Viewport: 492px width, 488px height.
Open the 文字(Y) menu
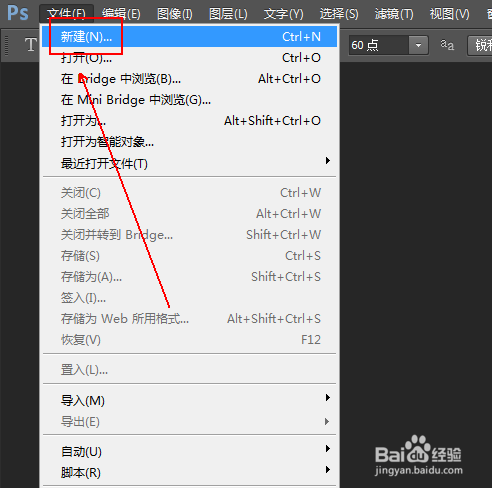tap(283, 14)
